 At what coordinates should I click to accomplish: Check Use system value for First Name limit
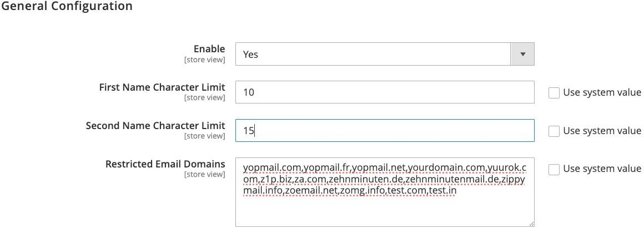pos(554,93)
